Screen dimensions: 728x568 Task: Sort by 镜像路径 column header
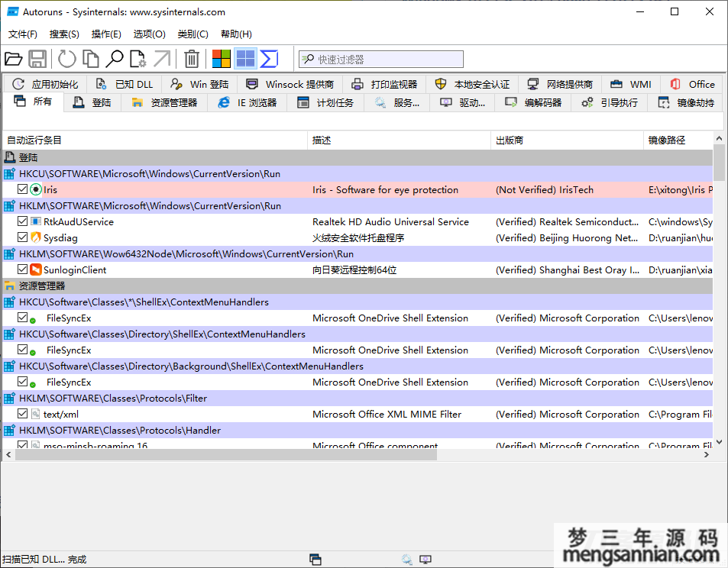click(x=678, y=140)
